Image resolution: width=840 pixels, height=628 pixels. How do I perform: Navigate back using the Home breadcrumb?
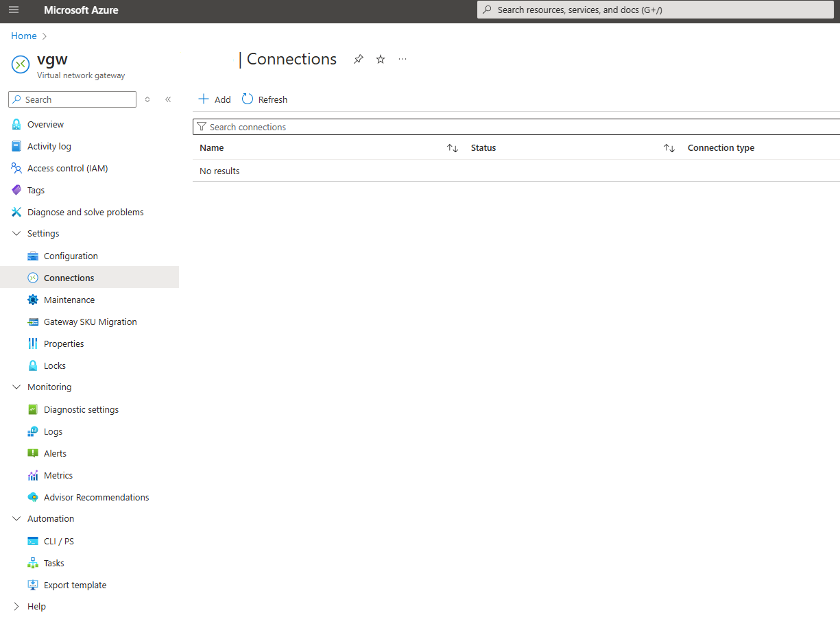[x=23, y=35]
